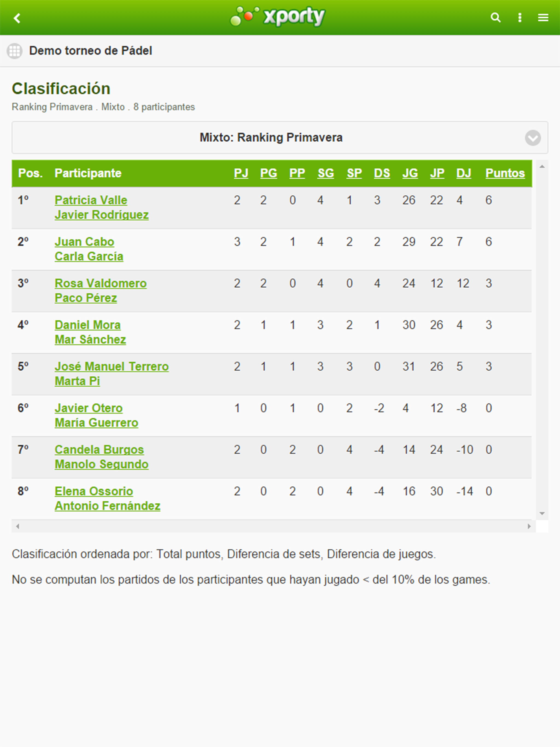The width and height of the screenshot is (560, 747).
Task: Open the hamburger menu icon
Action: (x=543, y=17)
